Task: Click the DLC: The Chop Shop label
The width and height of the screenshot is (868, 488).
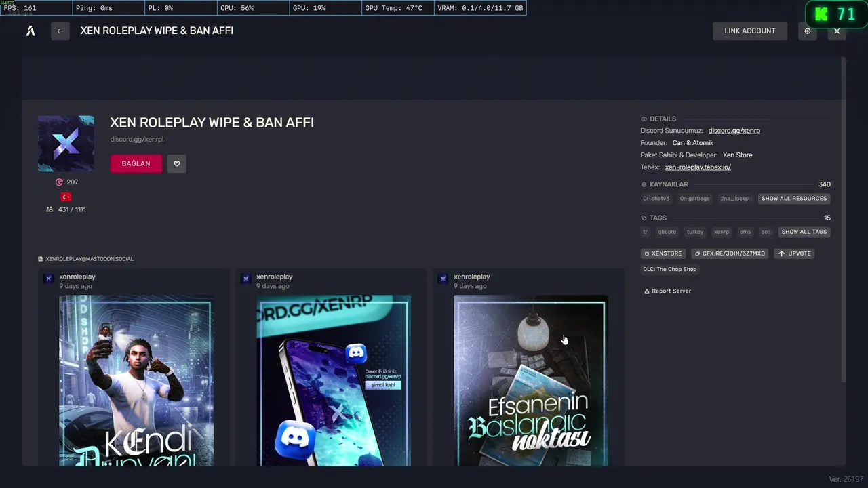Action: [670, 270]
